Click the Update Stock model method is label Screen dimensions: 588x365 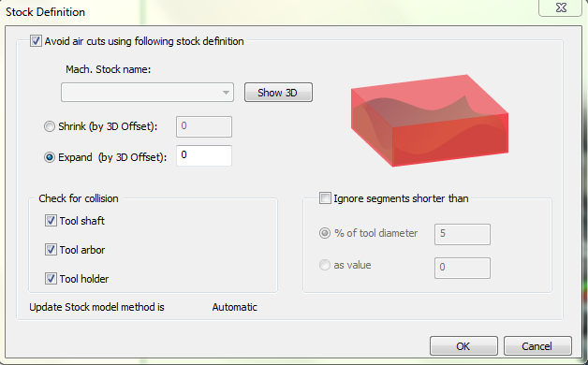point(96,307)
